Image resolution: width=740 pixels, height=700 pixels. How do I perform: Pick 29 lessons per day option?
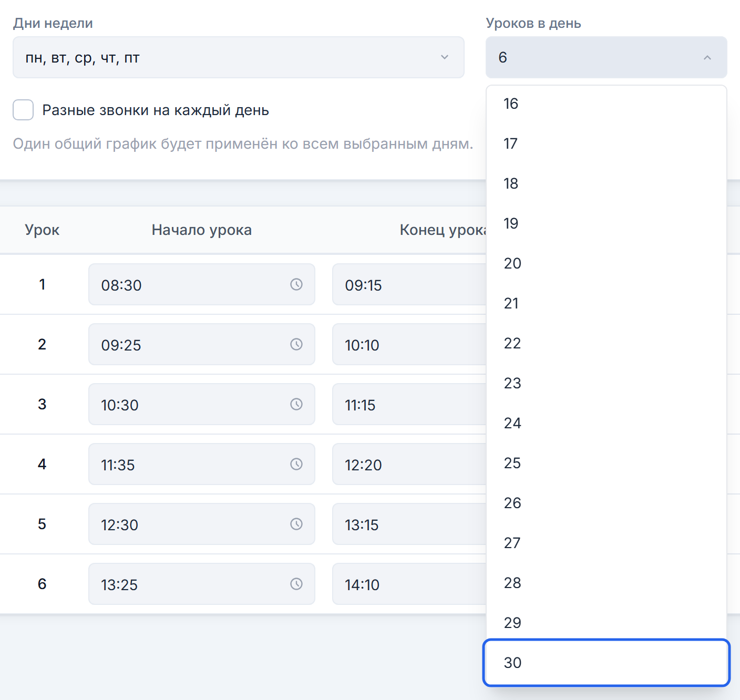point(607,623)
